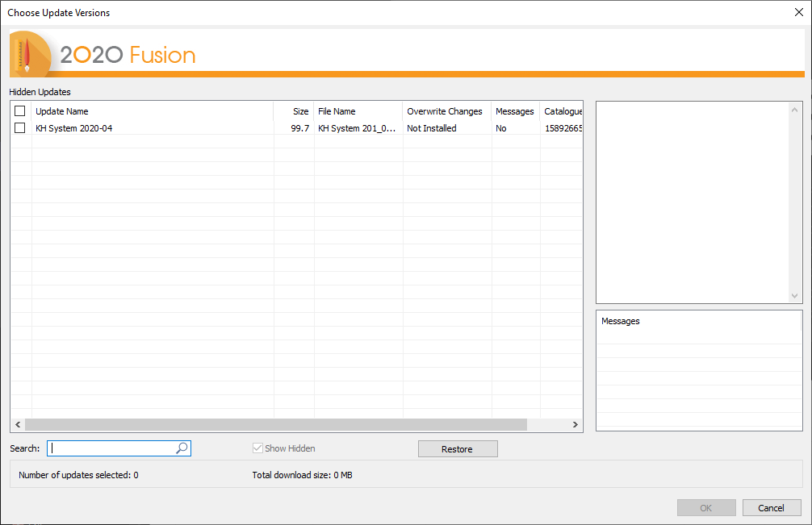
Task: Check the select-all checkbox in the header row
Action: coord(19,111)
